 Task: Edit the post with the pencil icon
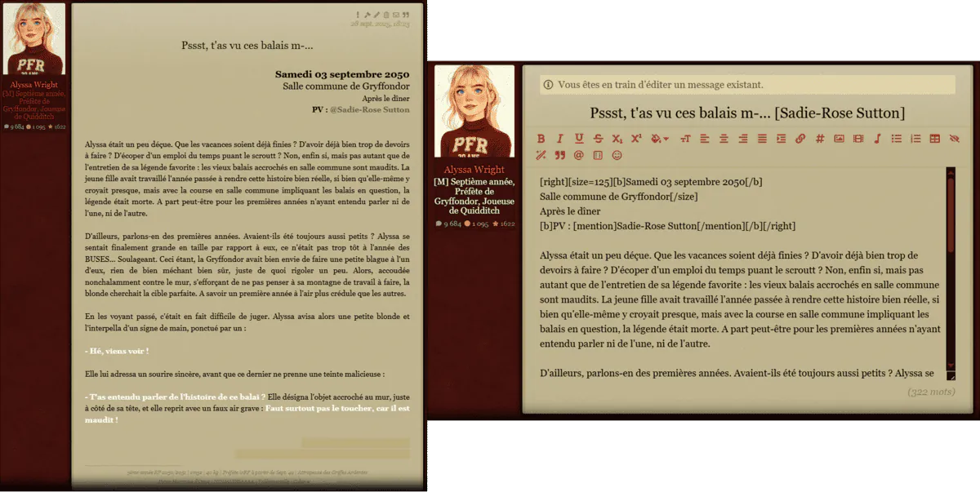pos(376,15)
